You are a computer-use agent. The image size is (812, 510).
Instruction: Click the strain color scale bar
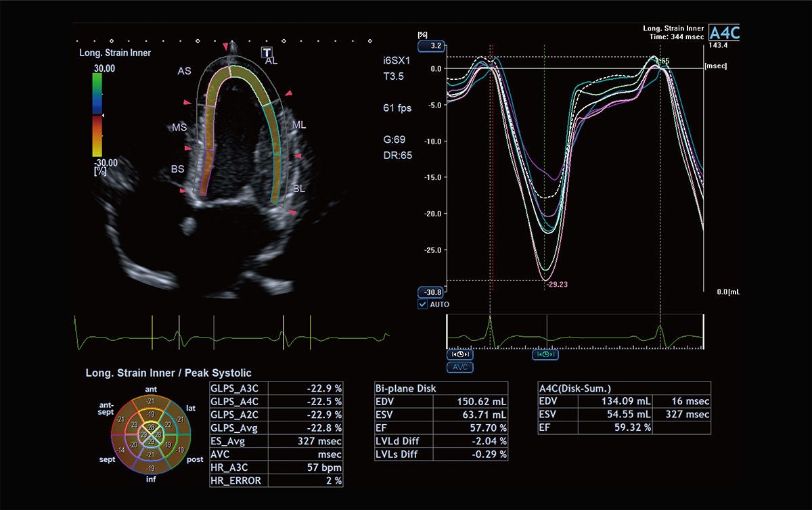coord(98,115)
